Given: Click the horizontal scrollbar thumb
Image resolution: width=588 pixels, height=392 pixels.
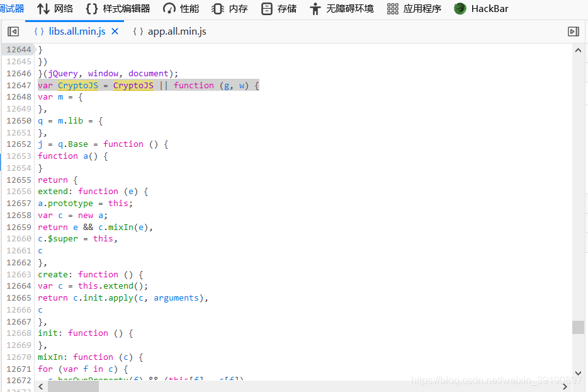Looking at the screenshot, I should point(73,387).
